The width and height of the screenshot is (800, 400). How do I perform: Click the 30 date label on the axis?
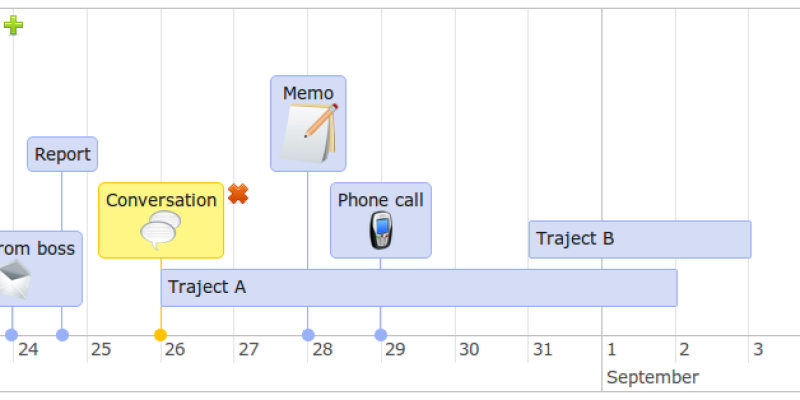469,349
